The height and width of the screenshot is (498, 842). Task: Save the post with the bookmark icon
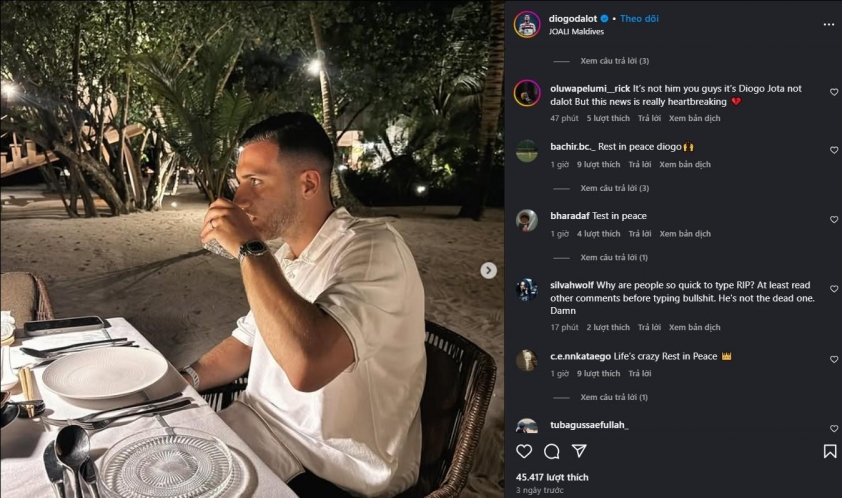pyautogui.click(x=830, y=451)
